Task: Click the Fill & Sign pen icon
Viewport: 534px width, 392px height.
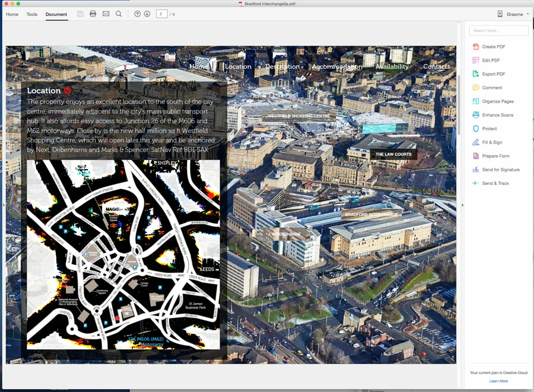Action: [476, 142]
